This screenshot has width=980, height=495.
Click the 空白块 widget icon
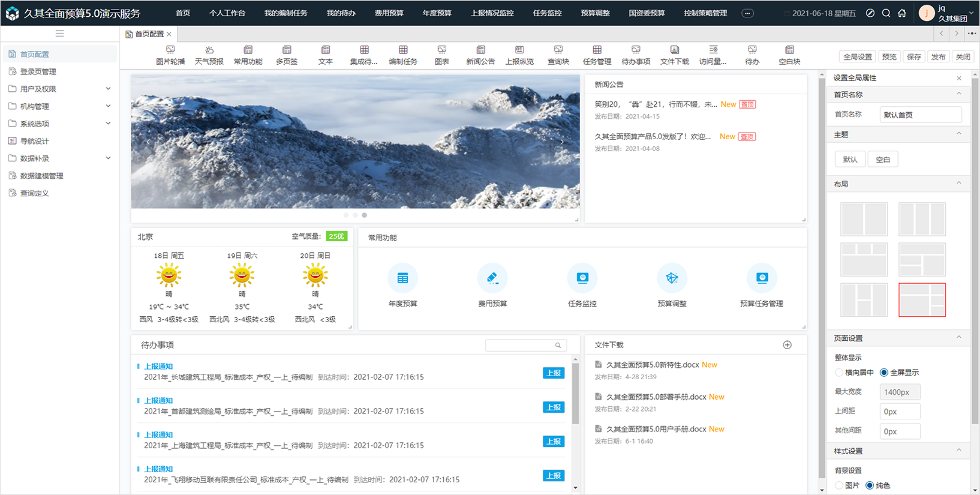click(x=789, y=50)
